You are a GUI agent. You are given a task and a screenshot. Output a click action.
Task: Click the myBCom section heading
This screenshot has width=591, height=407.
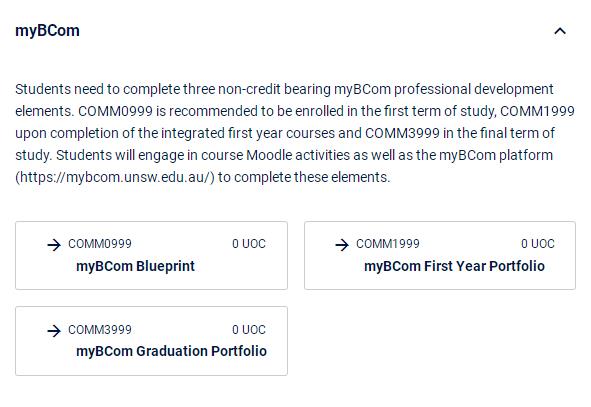47,31
